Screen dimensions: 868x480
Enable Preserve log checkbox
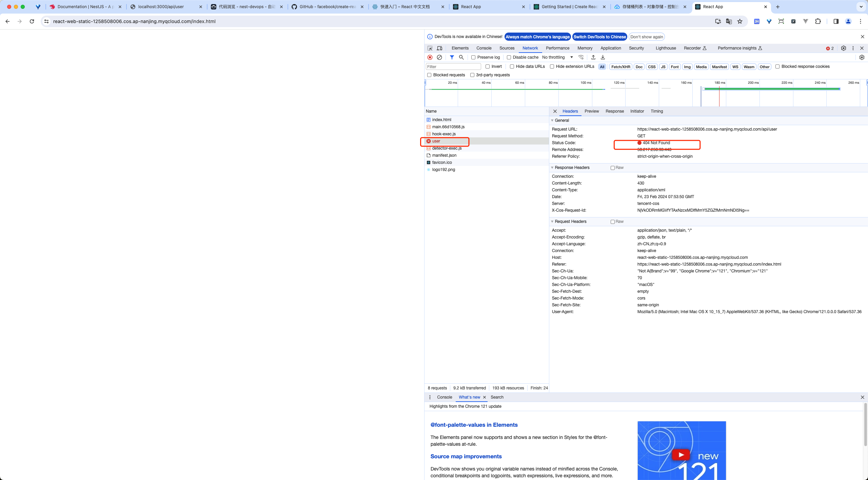(473, 57)
